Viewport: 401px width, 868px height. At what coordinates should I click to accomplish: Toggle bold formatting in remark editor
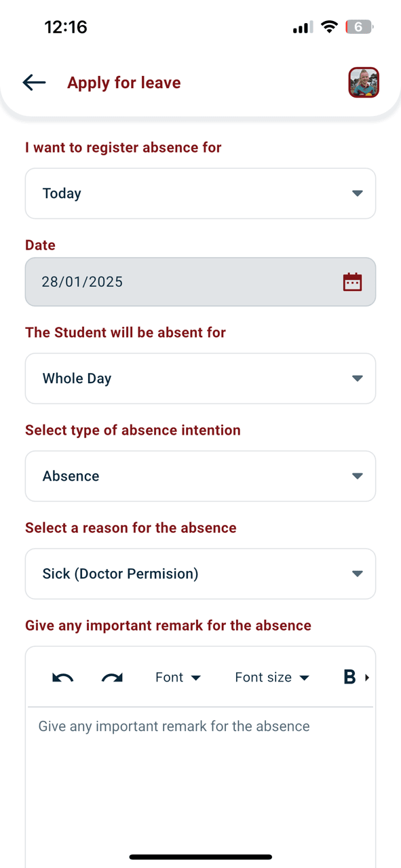(x=349, y=677)
